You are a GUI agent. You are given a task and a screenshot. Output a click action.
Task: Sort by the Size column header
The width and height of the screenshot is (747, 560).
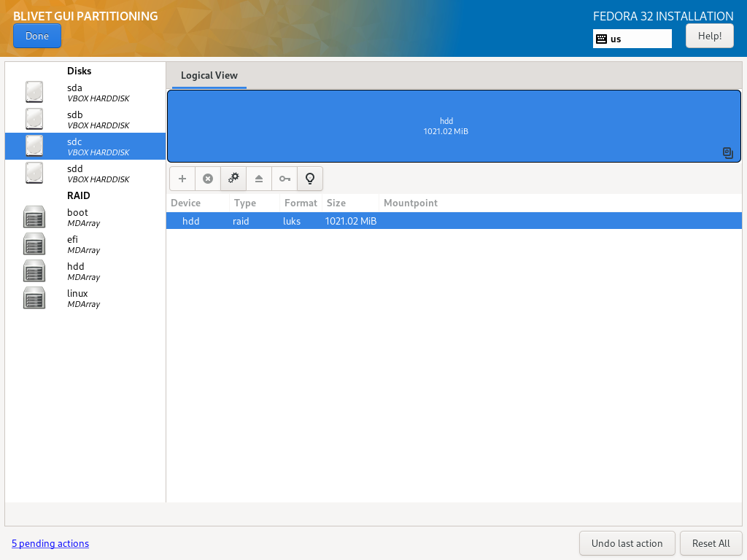click(336, 203)
